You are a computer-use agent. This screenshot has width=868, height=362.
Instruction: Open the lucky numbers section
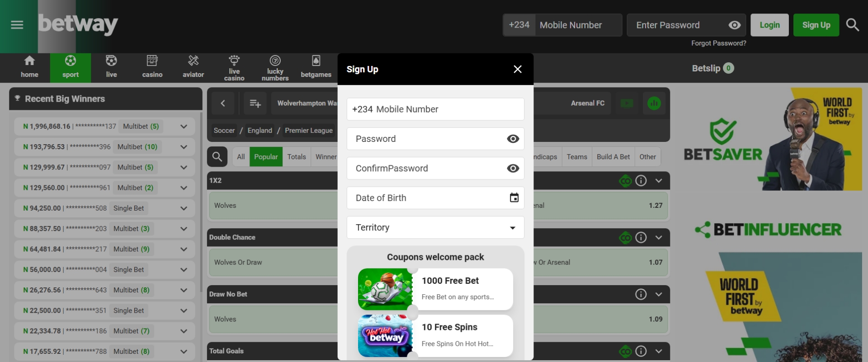(275, 68)
